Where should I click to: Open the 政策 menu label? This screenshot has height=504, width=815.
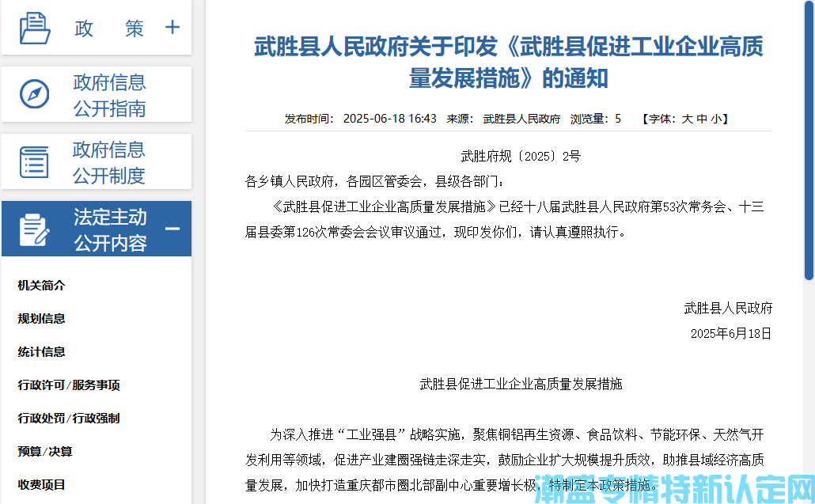(x=109, y=28)
